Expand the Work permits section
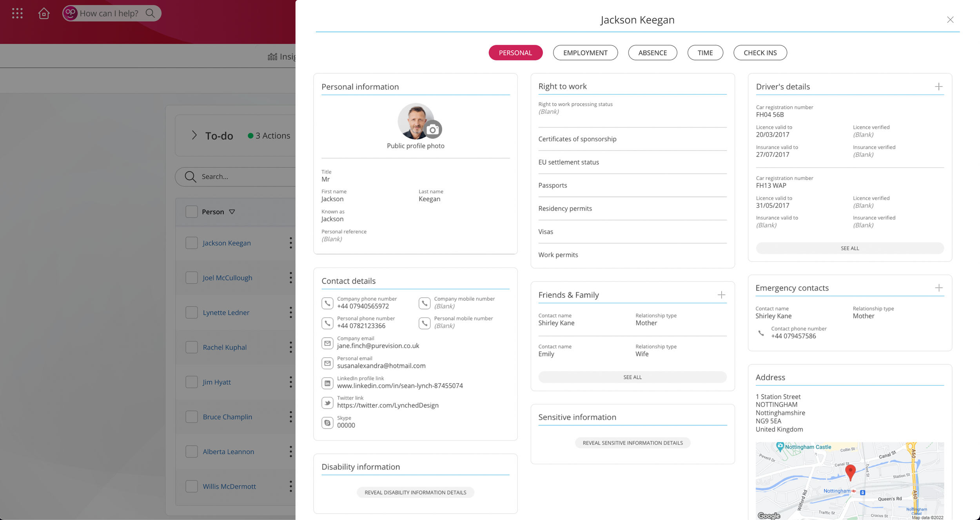The image size is (980, 520). click(632, 255)
